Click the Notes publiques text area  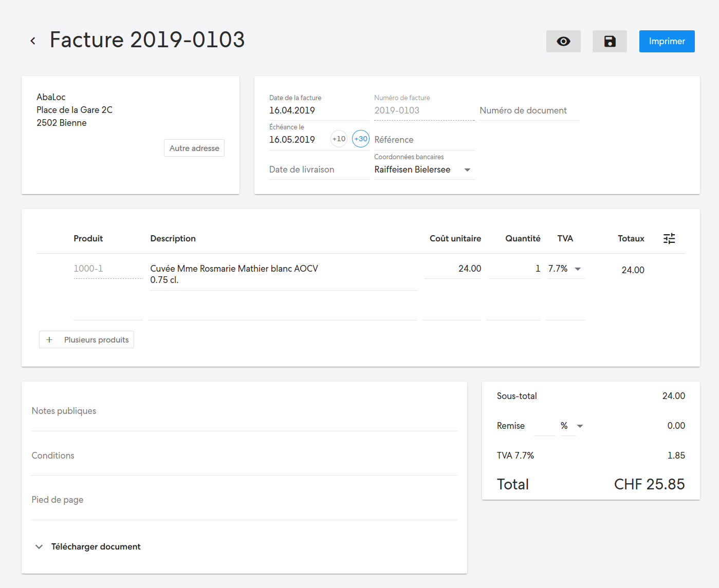(x=244, y=411)
